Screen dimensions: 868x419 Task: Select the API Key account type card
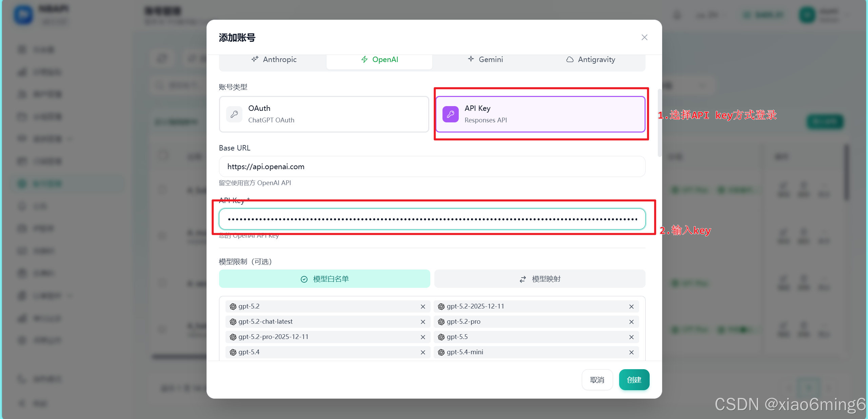[540, 114]
